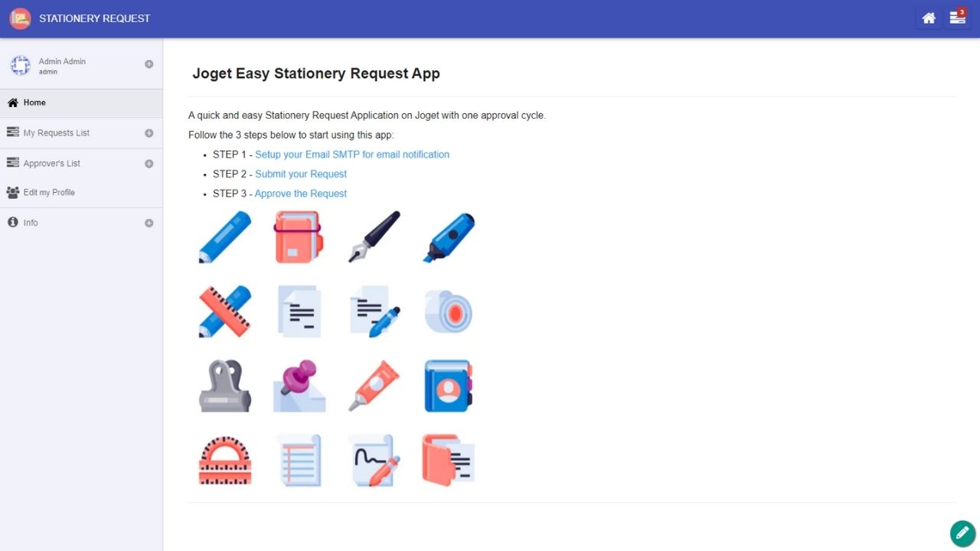The width and height of the screenshot is (980, 551).
Task: Open the inbox icon with red badge
Action: coord(958,18)
